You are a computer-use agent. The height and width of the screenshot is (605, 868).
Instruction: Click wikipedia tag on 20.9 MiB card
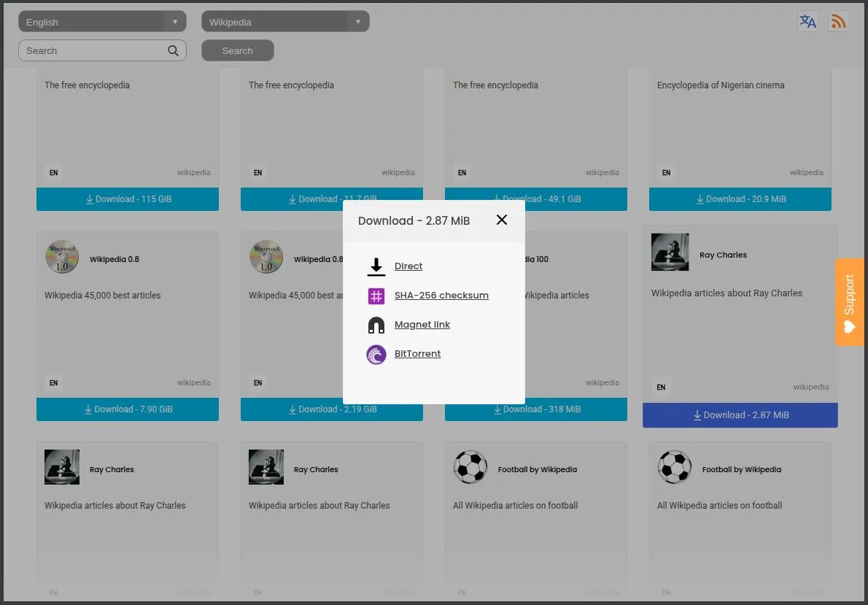tap(807, 172)
